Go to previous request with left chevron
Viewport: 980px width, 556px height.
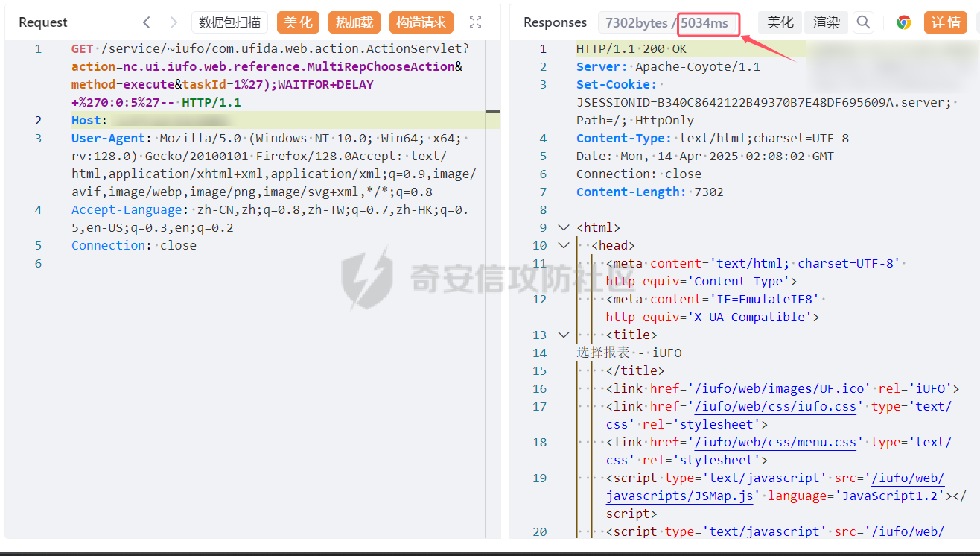point(147,22)
